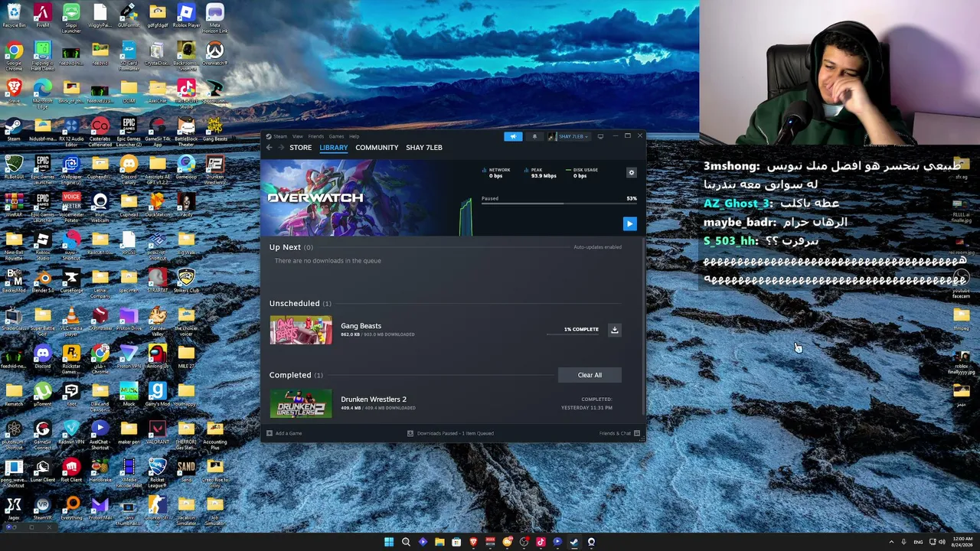
Task: Open Steam download settings gear
Action: tap(632, 173)
